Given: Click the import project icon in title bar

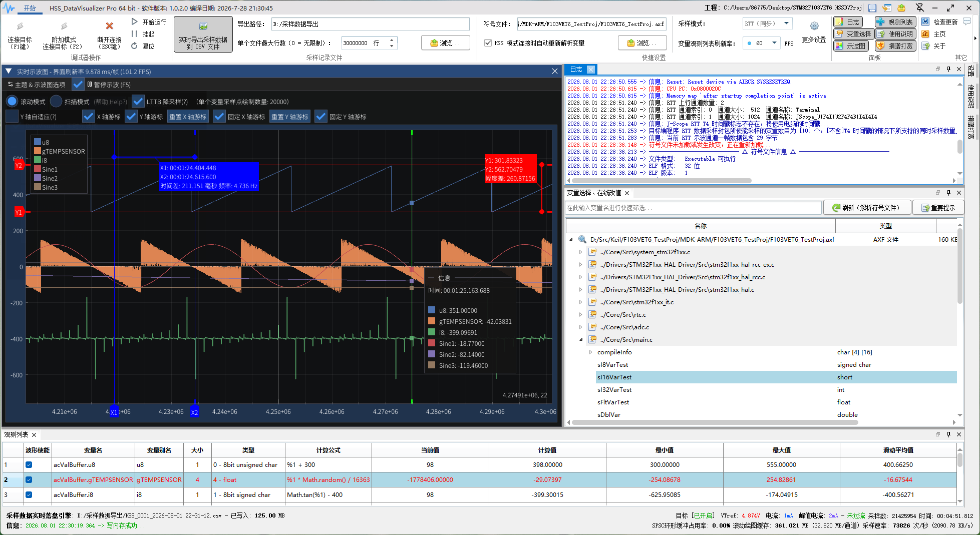Looking at the screenshot, I should tap(887, 8).
